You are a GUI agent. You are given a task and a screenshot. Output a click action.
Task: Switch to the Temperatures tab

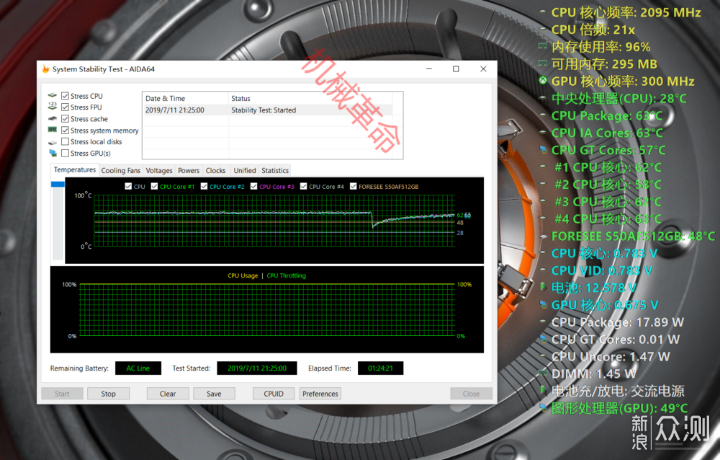pos(74,170)
